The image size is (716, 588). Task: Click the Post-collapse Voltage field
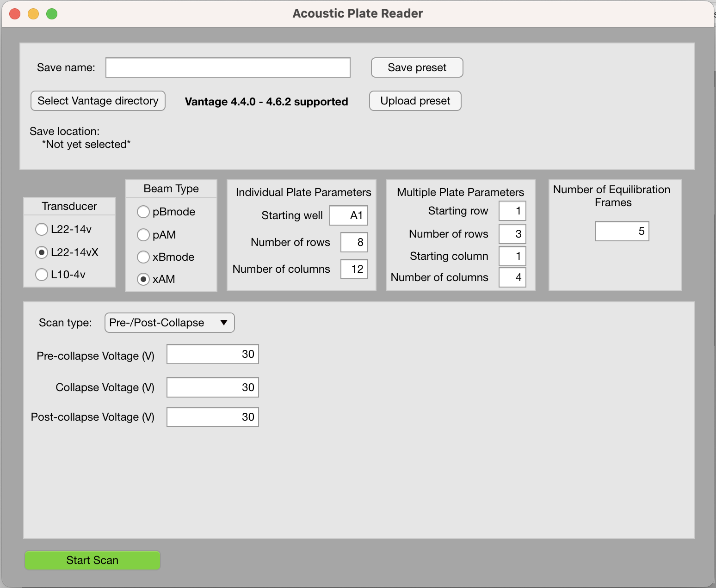pyautogui.click(x=212, y=416)
